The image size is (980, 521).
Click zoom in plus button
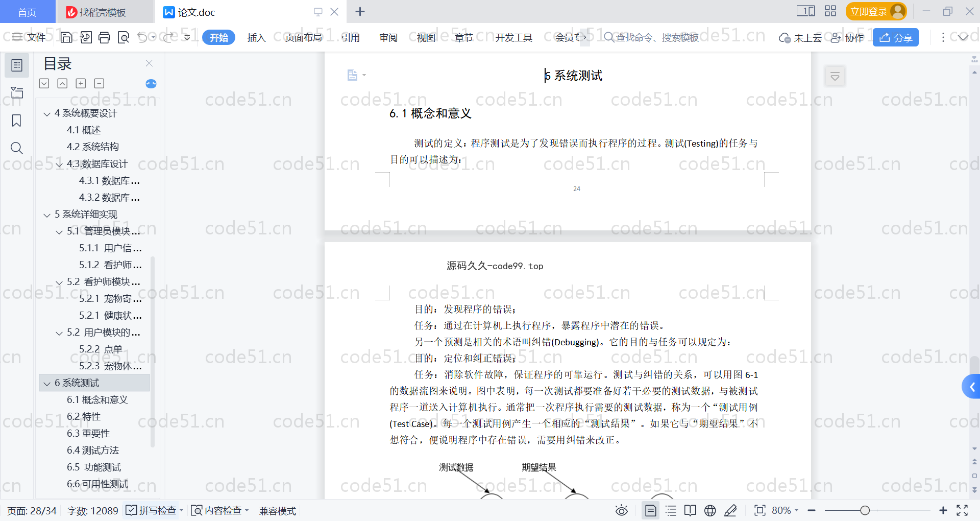pos(943,510)
